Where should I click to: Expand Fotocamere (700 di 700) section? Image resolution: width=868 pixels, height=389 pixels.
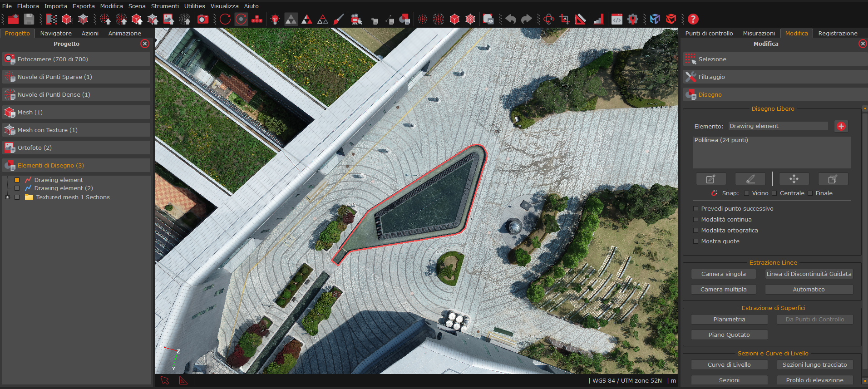click(x=76, y=59)
